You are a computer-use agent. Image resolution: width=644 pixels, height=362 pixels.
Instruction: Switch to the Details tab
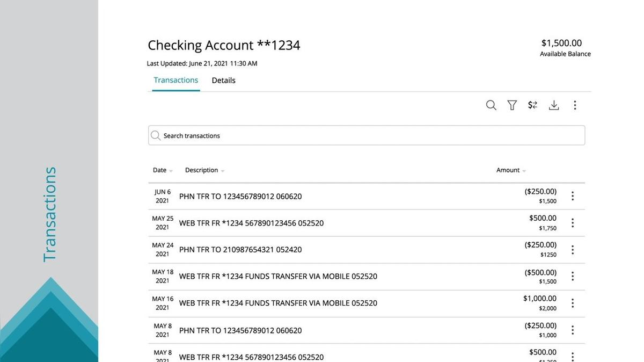click(223, 80)
